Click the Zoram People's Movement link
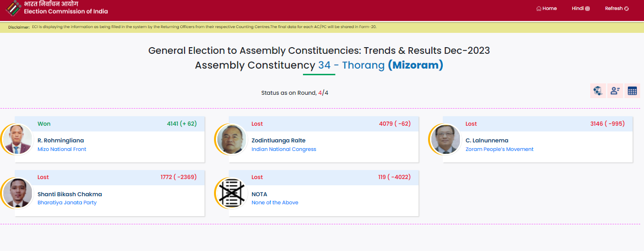Screen dimensions: 644x251 click(499, 149)
